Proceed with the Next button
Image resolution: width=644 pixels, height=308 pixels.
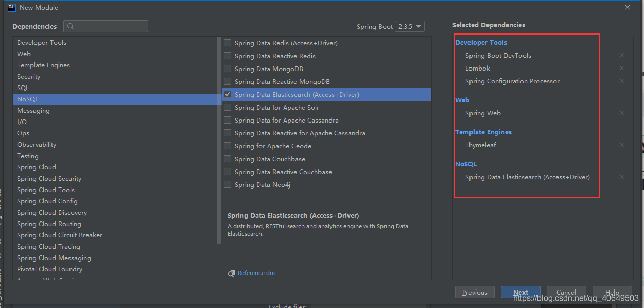pyautogui.click(x=520, y=292)
